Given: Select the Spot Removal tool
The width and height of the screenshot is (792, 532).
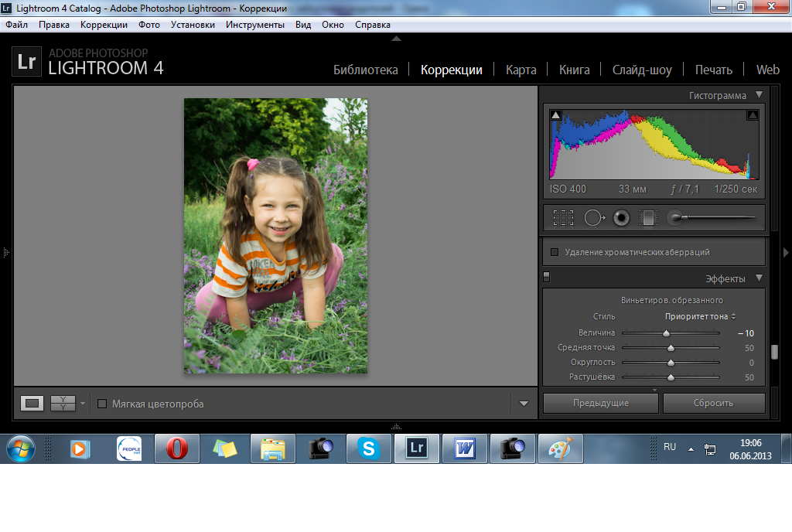Looking at the screenshot, I should (593, 219).
